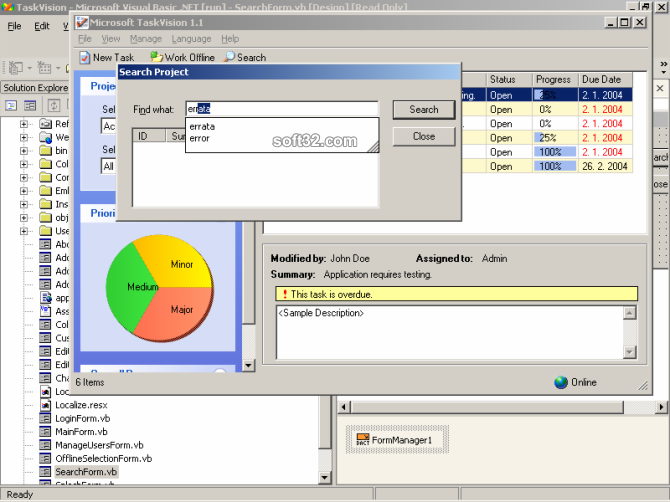Click the SearchForm.vb file icon

point(45,472)
